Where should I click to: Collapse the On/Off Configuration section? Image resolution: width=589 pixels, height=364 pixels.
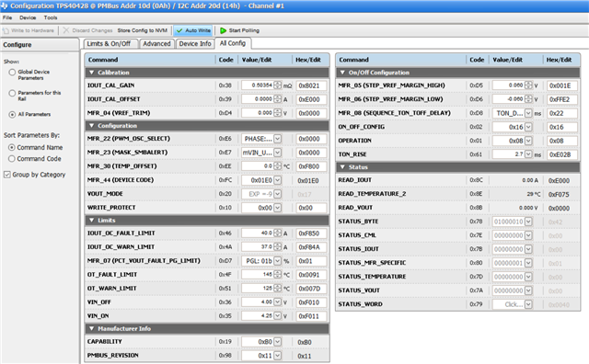[342, 73]
